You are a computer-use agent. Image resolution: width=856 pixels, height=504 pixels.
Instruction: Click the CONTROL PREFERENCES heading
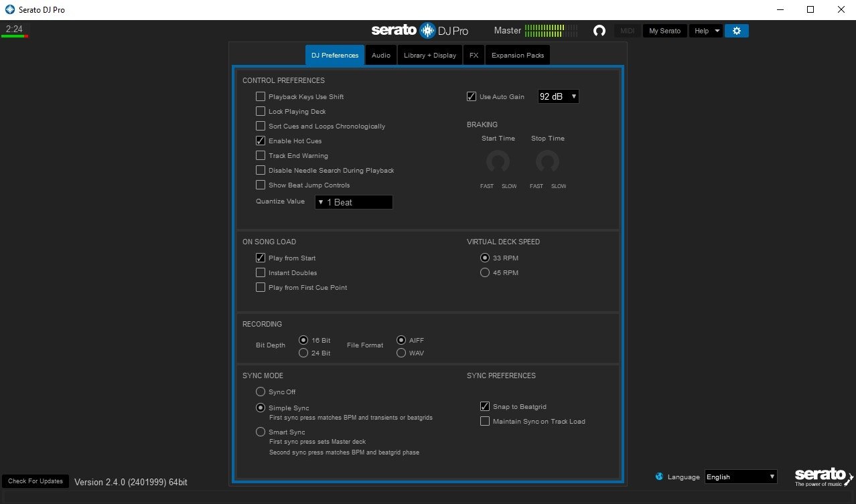(x=283, y=80)
